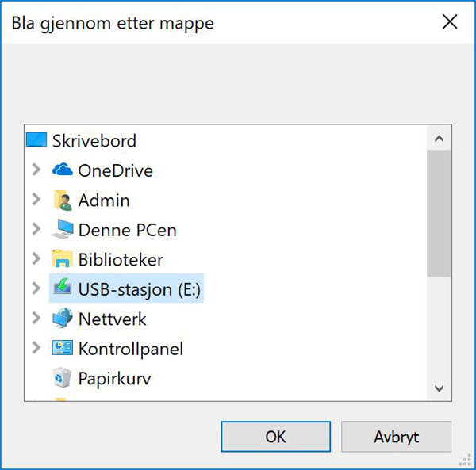The image size is (476, 470).
Task: Click the Nettverk network icon
Action: point(62,319)
